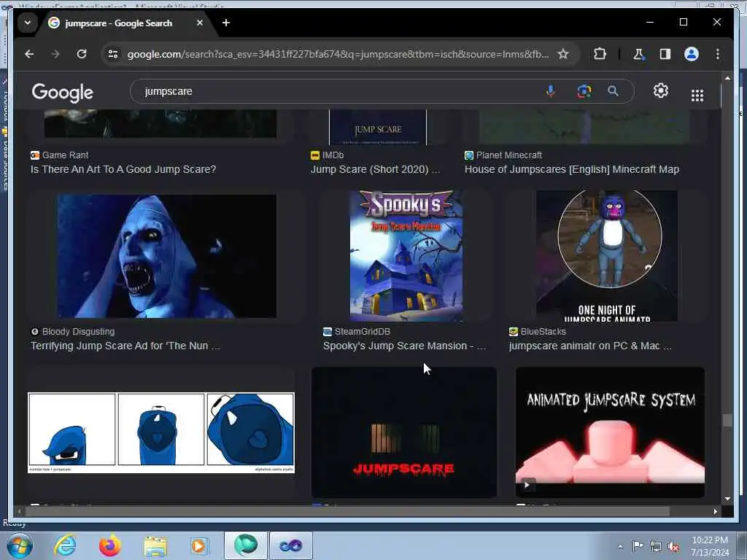Open Google quick settings gear
This screenshot has height=560, width=747.
(x=660, y=90)
